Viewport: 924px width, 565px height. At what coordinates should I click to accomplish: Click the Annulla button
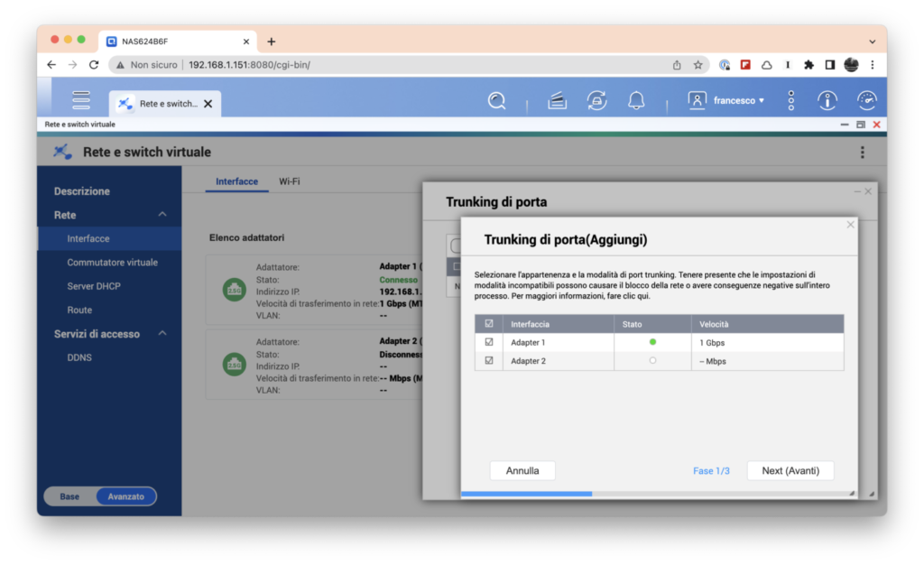click(522, 471)
